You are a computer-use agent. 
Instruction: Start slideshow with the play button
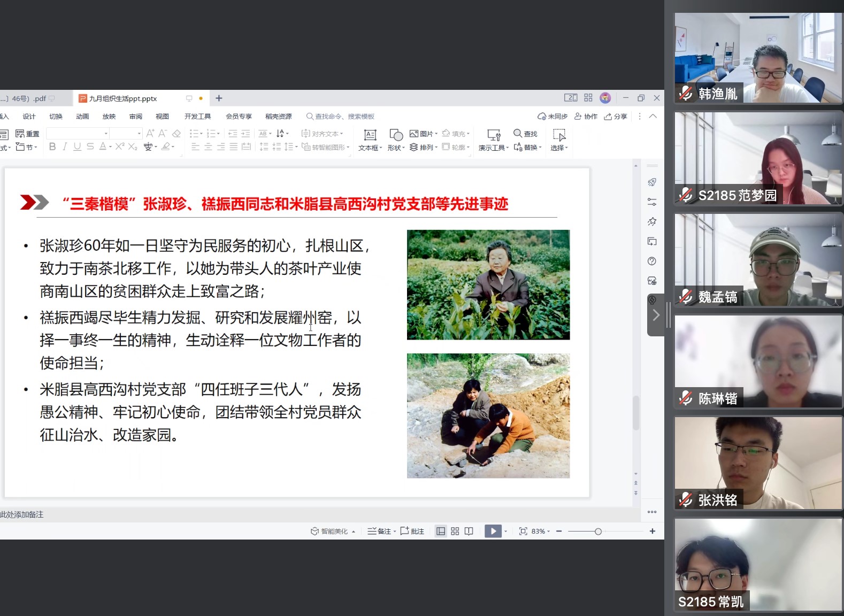(x=493, y=531)
